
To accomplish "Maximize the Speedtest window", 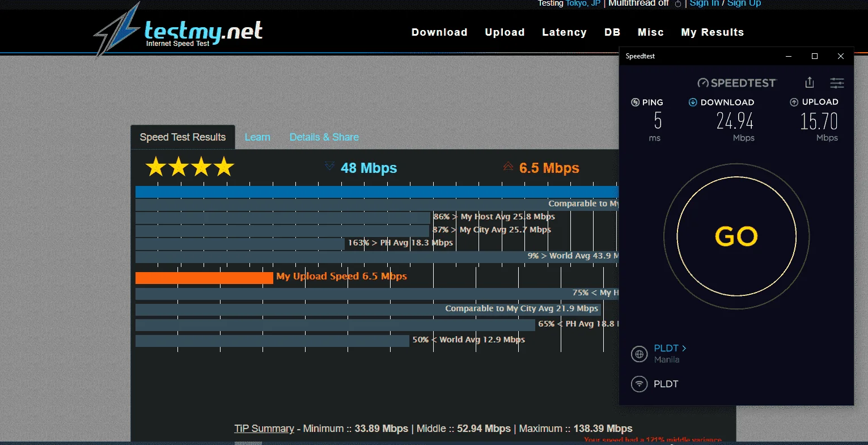I will pos(815,56).
